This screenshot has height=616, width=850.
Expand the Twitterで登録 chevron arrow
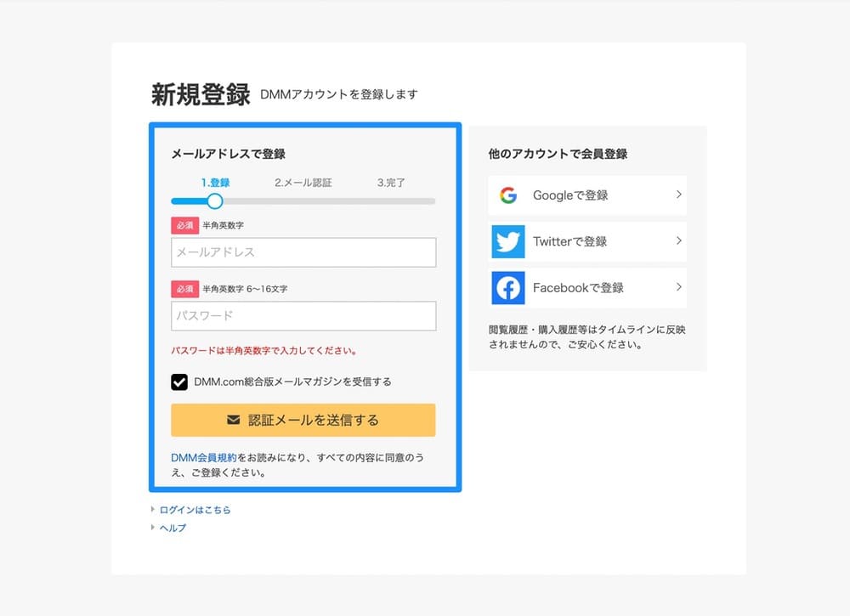678,241
